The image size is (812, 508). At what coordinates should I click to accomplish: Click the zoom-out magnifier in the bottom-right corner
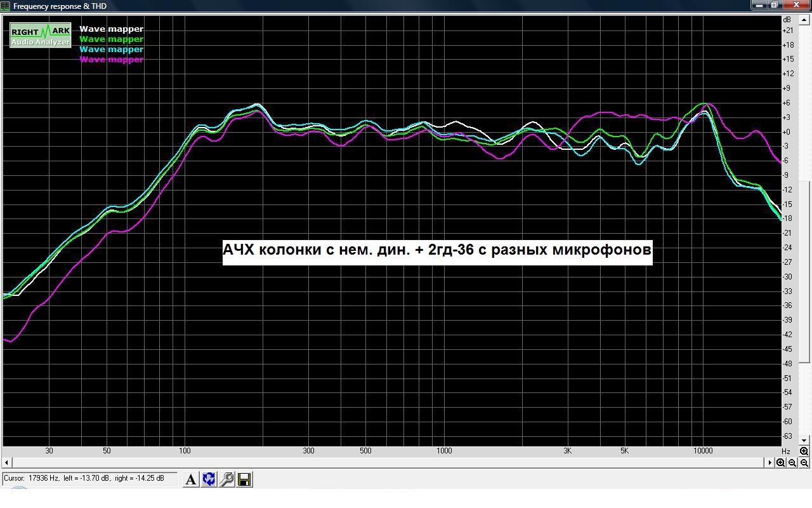[x=804, y=463]
